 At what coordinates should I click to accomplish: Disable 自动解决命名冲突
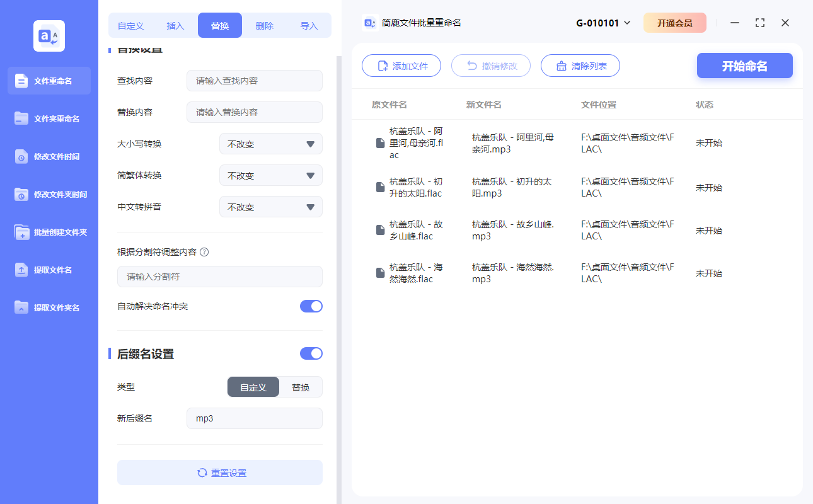point(311,306)
